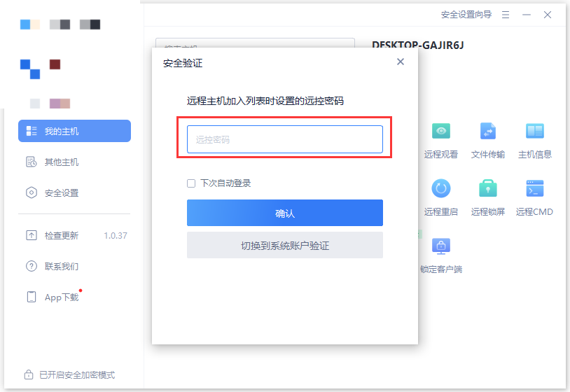
Task: Click the 远程观看 remote view icon
Action: pos(441,131)
